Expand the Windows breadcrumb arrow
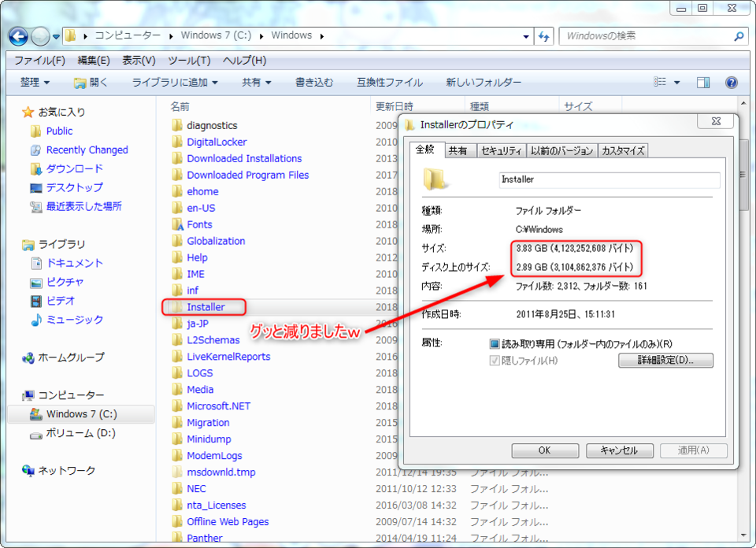This screenshot has height=548, width=756. 321,36
